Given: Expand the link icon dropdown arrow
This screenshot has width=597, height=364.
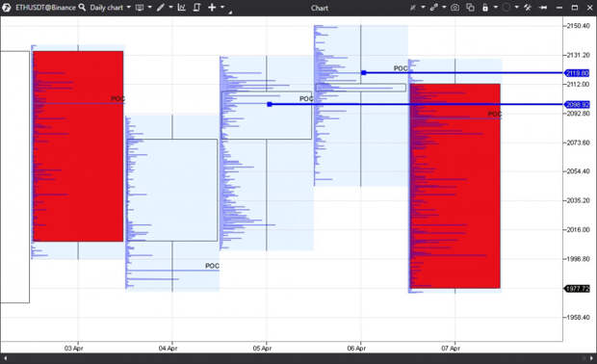Looking at the screenshot, I should pos(444,8).
